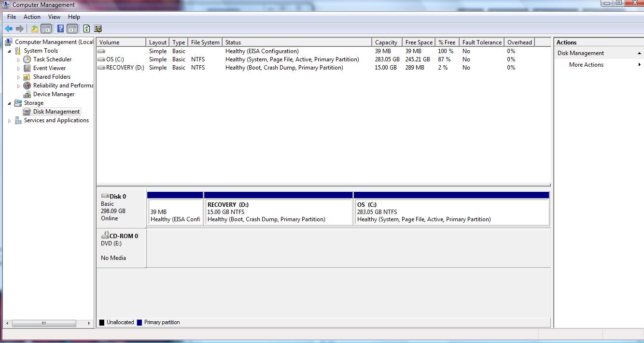Image resolution: width=644 pixels, height=343 pixels.
Task: Click the Task Scheduler clock icon
Action: [27, 59]
